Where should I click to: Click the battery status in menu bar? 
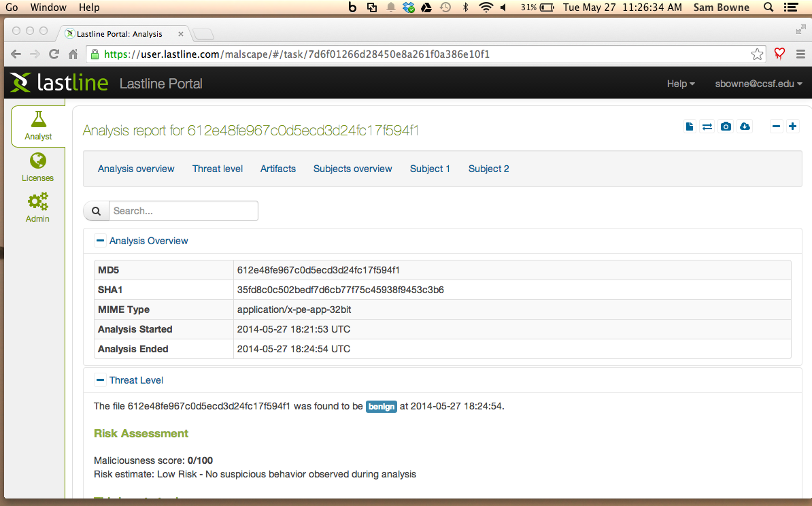point(537,7)
